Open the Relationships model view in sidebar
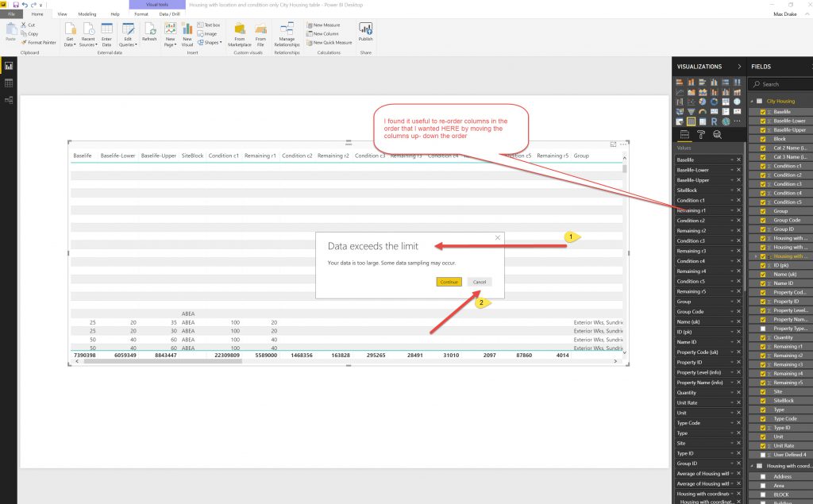The height and width of the screenshot is (504, 813). (9, 100)
